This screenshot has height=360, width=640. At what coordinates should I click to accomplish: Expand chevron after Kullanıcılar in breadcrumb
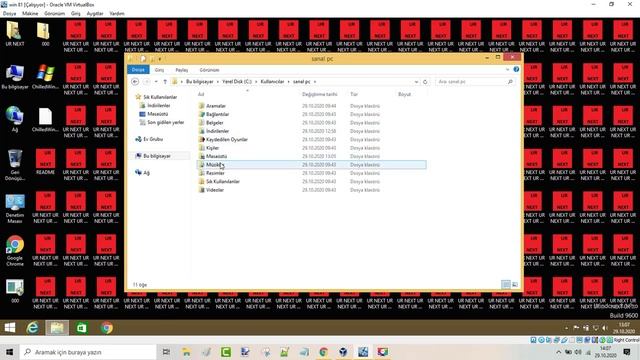[289, 82]
